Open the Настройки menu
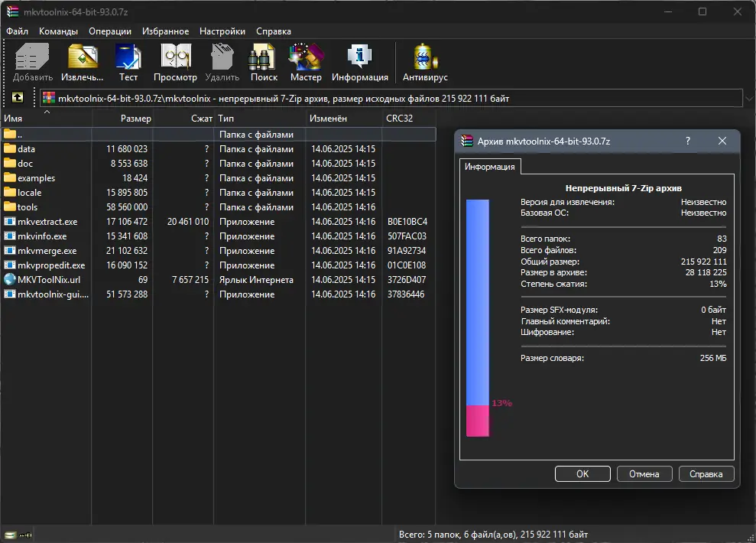This screenshot has height=543, width=756. [x=222, y=31]
